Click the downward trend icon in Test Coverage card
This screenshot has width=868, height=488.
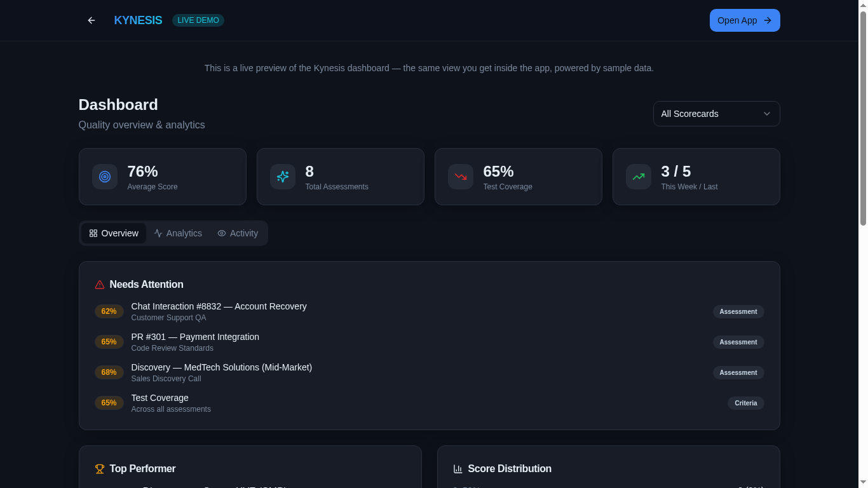tap(461, 177)
